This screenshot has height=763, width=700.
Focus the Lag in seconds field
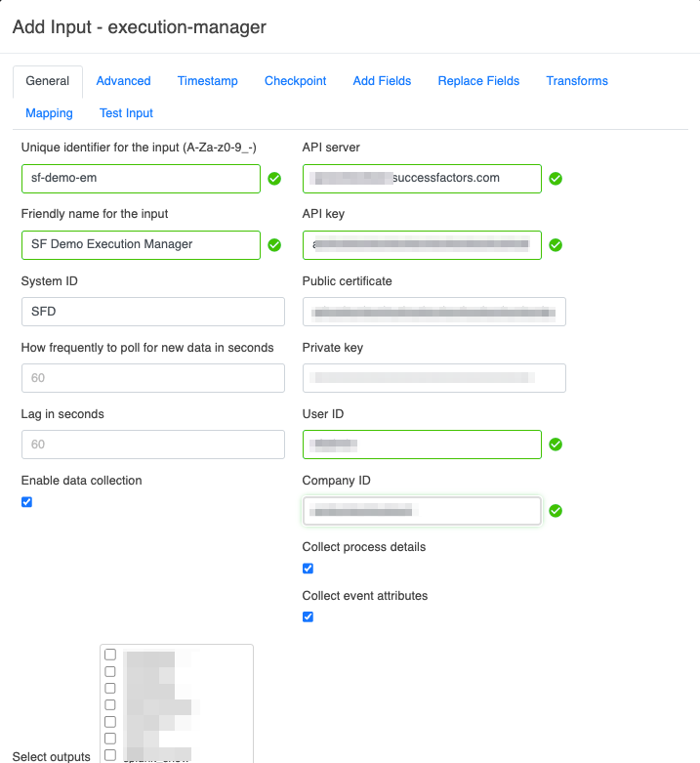click(152, 445)
